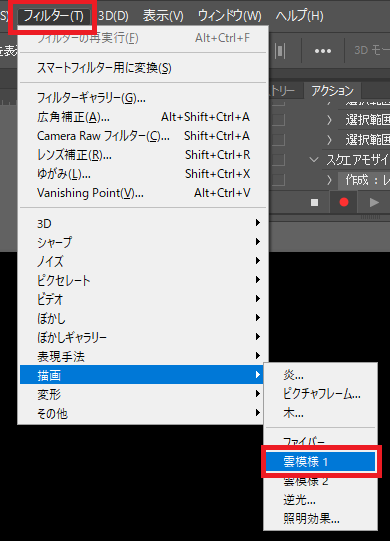The image size is (390, 541).
Task: Open Camera Raw フィルター(C)...
Action: click(143, 136)
